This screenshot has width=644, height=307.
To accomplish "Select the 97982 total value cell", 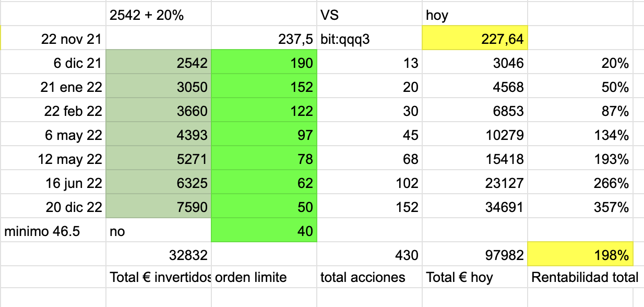I will coord(475,254).
